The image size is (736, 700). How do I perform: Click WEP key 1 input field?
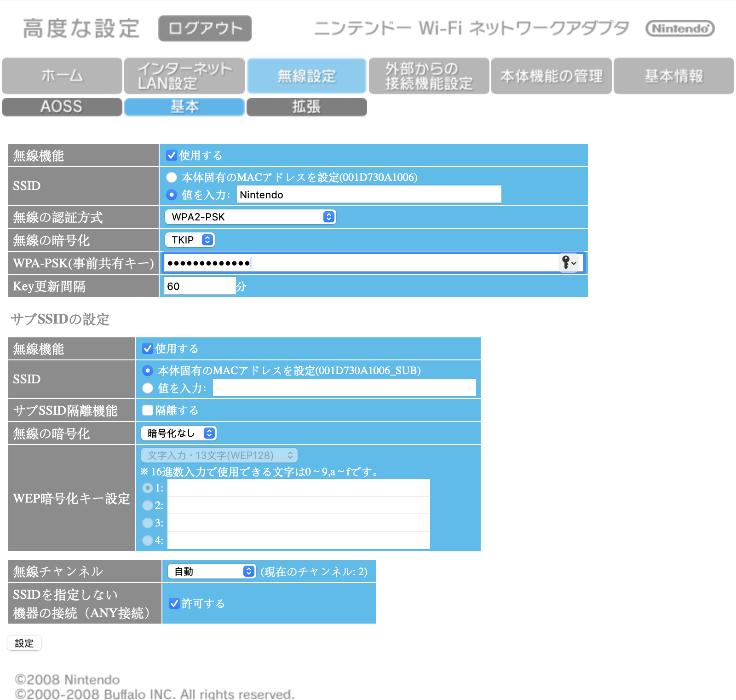(x=299, y=488)
